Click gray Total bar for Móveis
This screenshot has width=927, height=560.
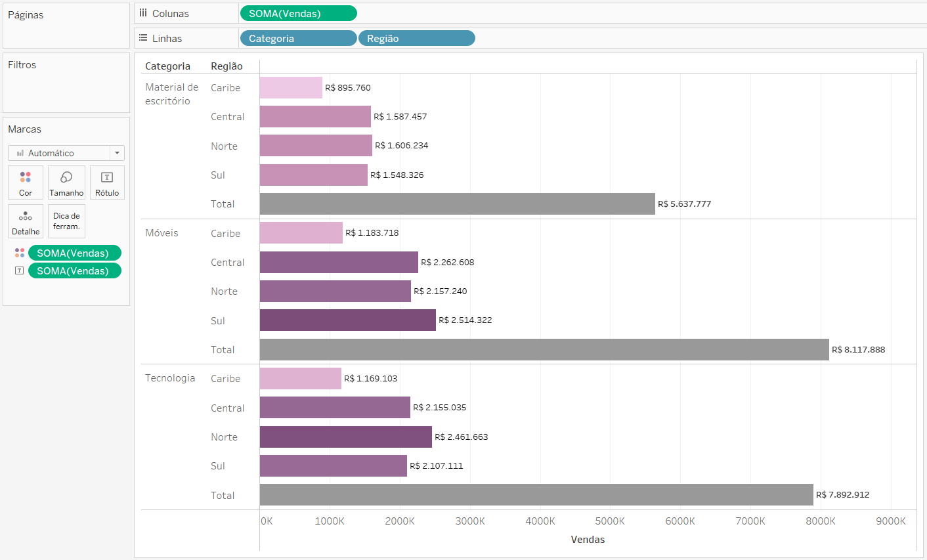[544, 349]
